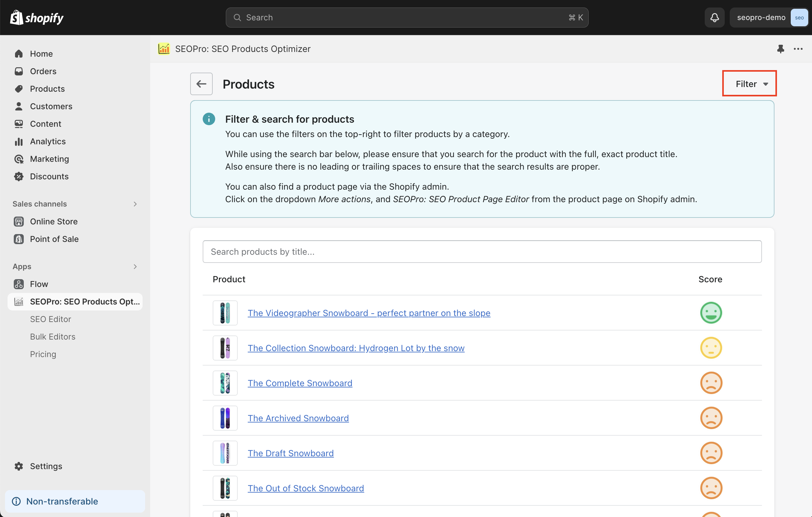
Task: Expand the Apps section chevron
Action: 135,267
